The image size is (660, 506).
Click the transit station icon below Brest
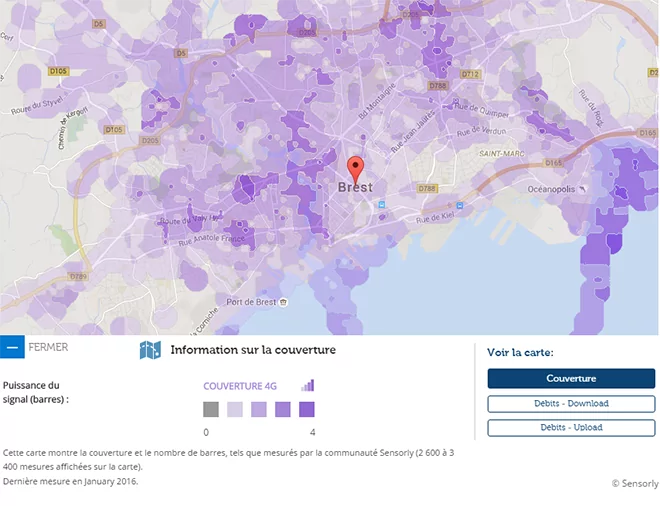tap(381, 205)
